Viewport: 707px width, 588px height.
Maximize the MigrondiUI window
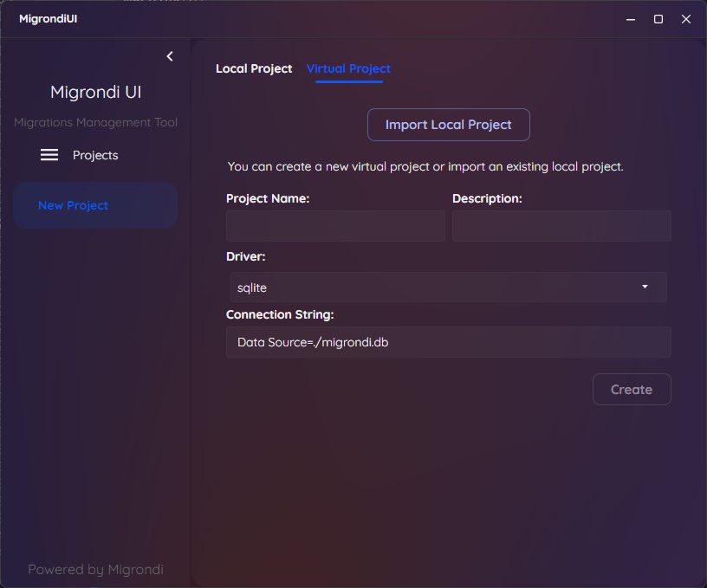coord(658,19)
